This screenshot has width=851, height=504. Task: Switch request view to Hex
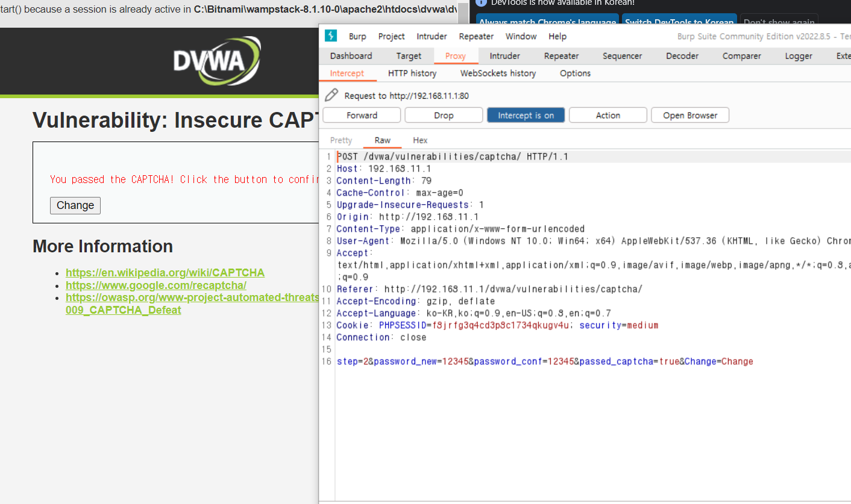420,140
